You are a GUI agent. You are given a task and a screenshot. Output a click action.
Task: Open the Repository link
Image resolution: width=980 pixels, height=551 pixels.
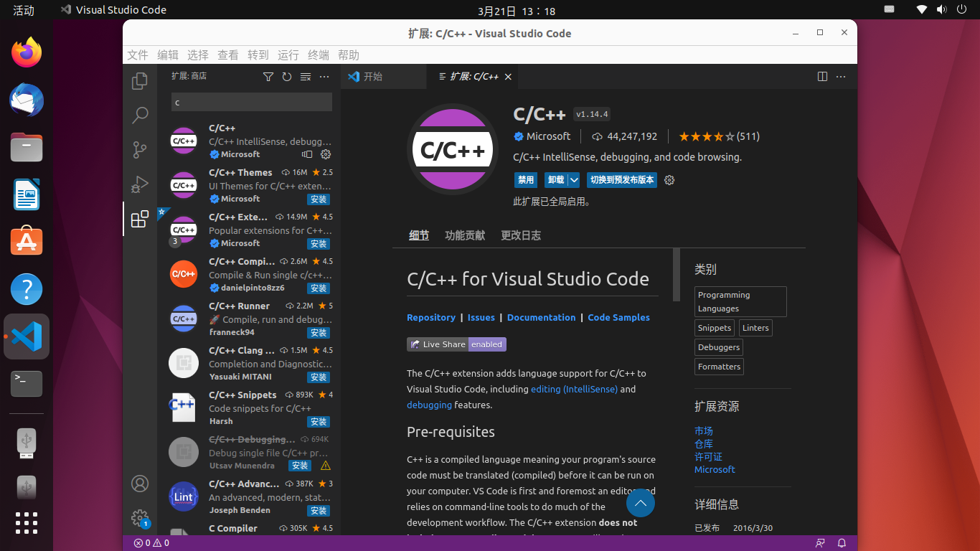pyautogui.click(x=431, y=317)
